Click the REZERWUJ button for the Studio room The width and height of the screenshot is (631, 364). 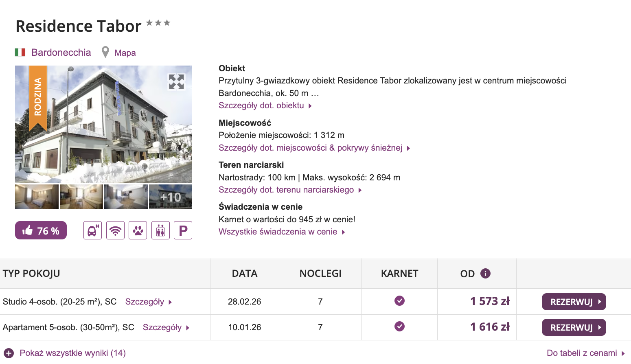tap(574, 301)
